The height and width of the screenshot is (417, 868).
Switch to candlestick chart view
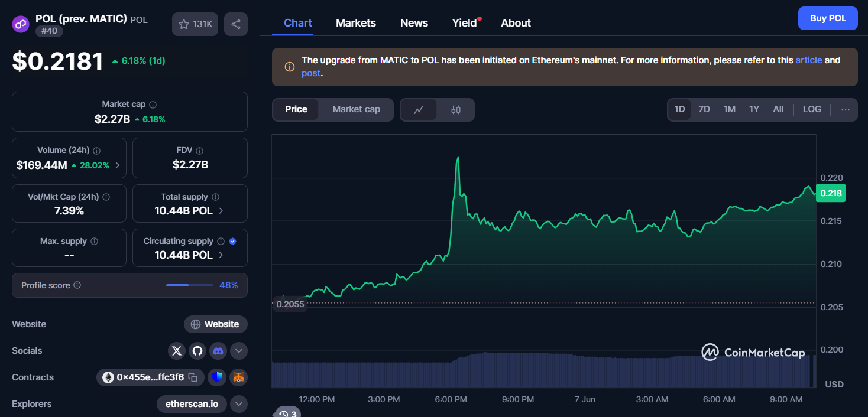pyautogui.click(x=455, y=109)
